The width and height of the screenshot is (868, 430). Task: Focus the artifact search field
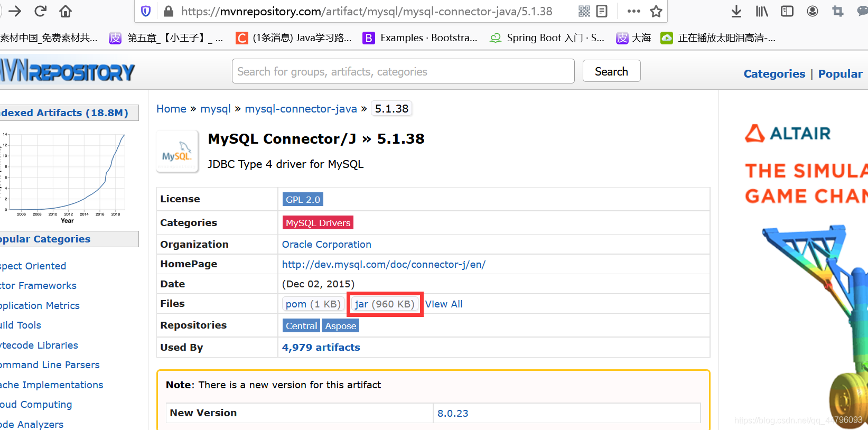point(403,71)
